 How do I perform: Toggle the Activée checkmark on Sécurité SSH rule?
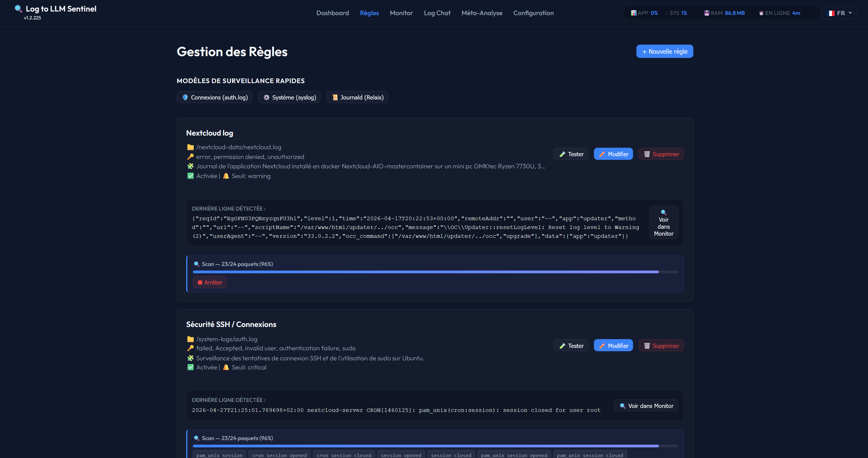[x=190, y=367]
